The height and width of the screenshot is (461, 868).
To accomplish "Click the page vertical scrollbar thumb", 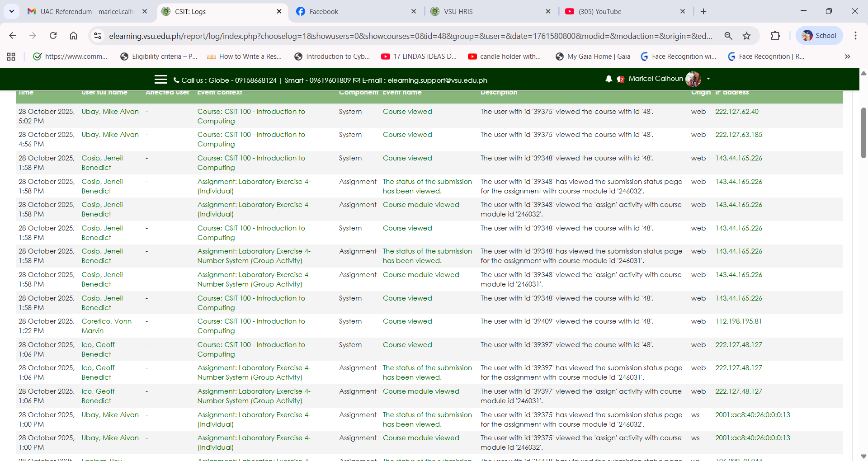I will pos(863,132).
